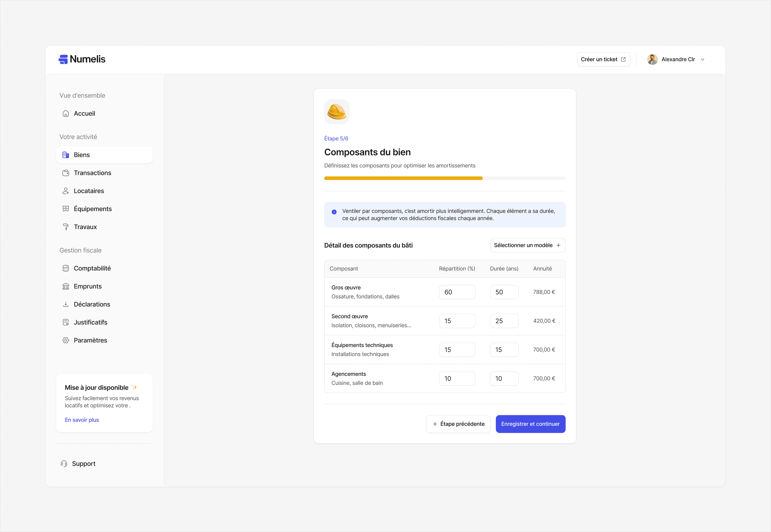The height and width of the screenshot is (532, 771).
Task: Open the En savoir plus link
Action: [x=82, y=420]
